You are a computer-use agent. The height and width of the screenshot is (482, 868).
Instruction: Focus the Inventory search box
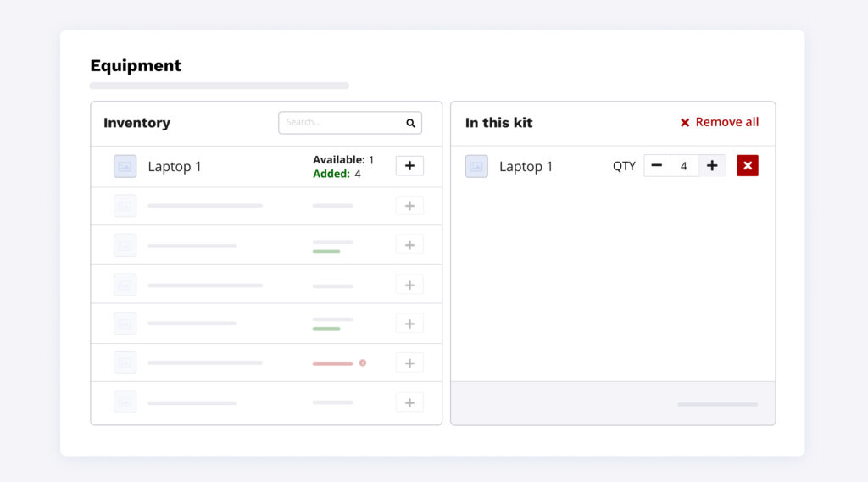tap(339, 123)
